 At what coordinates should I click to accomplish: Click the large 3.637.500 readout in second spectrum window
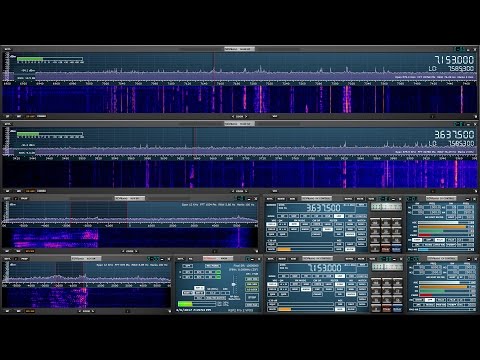454,135
